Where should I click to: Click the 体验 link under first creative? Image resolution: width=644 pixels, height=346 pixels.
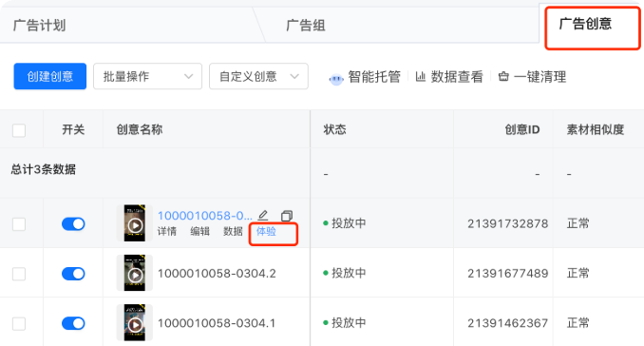point(266,231)
